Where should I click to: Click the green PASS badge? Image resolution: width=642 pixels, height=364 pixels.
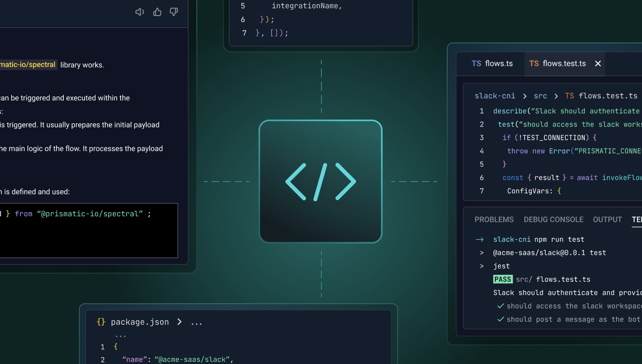pyautogui.click(x=503, y=279)
